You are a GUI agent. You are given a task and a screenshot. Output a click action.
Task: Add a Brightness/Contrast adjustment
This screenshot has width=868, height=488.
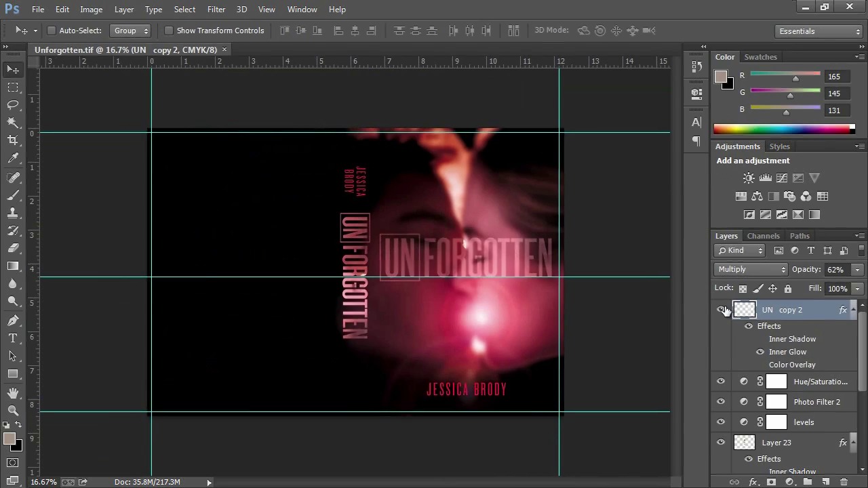coord(749,178)
